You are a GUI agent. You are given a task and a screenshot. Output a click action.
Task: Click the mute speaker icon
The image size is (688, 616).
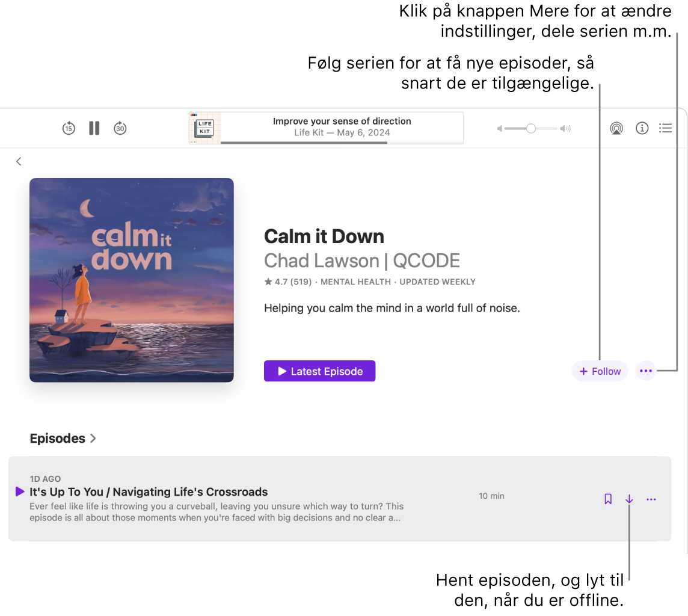499,128
